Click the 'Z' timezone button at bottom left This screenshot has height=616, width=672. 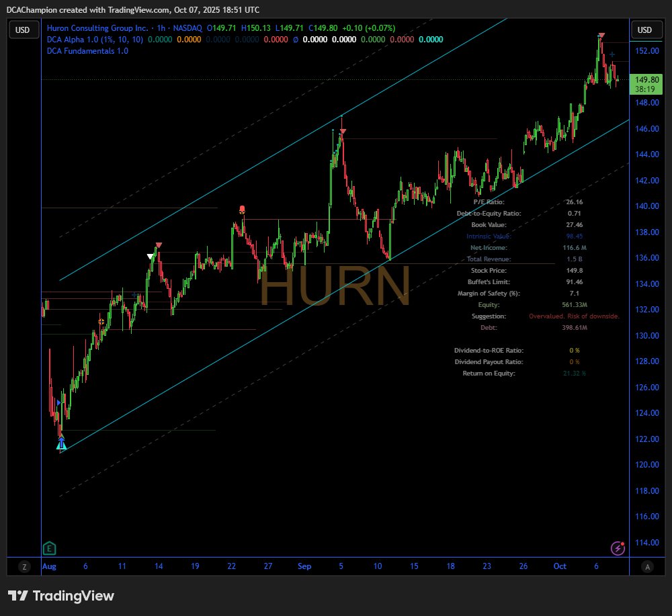tap(24, 567)
